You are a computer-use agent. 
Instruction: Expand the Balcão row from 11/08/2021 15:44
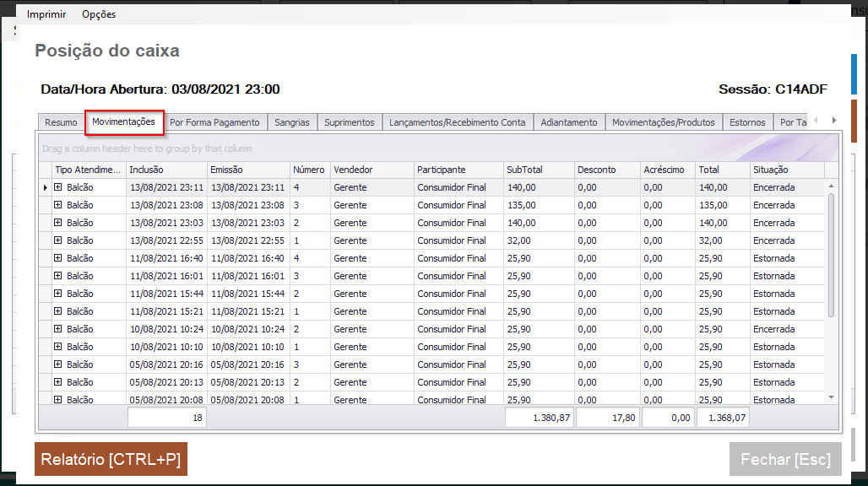click(58, 294)
